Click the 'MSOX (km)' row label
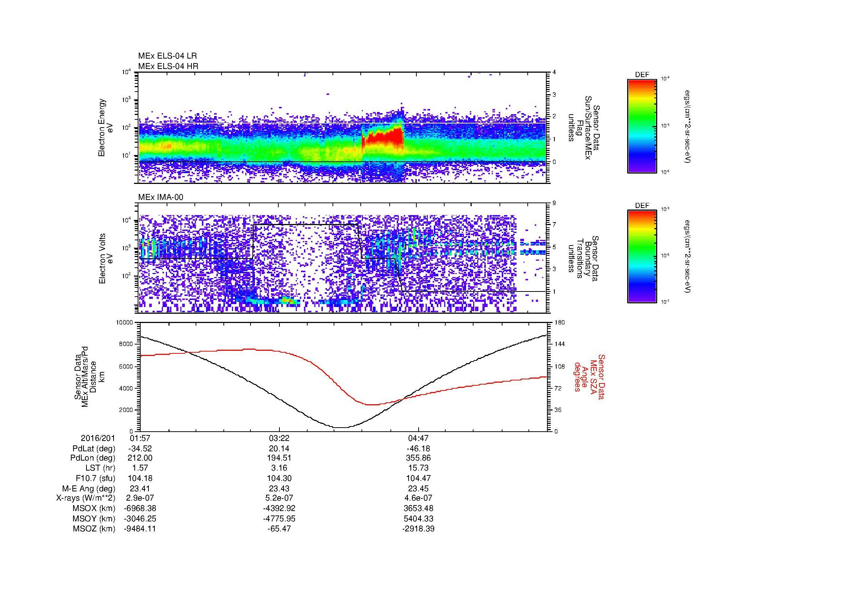 pyautogui.click(x=94, y=508)
